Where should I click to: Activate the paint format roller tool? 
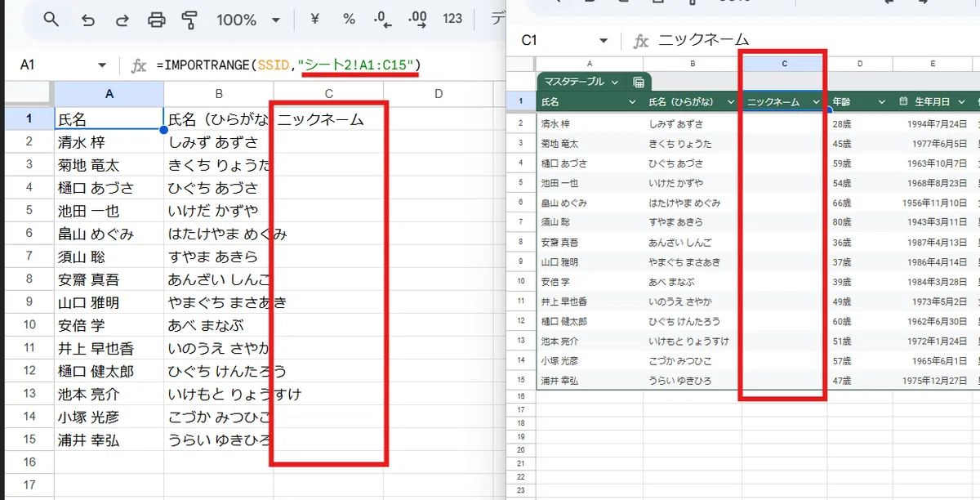click(x=189, y=19)
